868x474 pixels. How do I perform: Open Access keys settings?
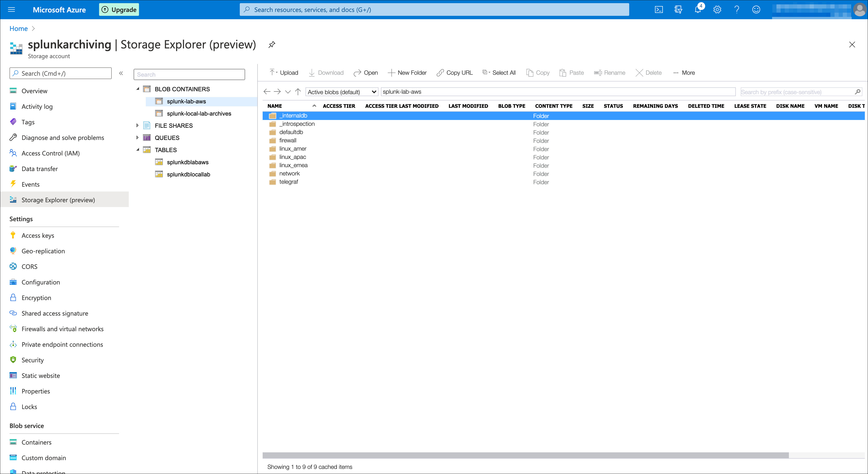[x=38, y=236]
